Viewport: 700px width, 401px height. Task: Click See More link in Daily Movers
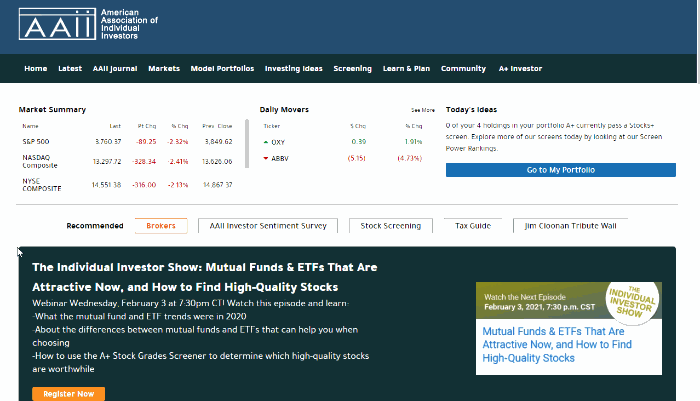[422, 110]
